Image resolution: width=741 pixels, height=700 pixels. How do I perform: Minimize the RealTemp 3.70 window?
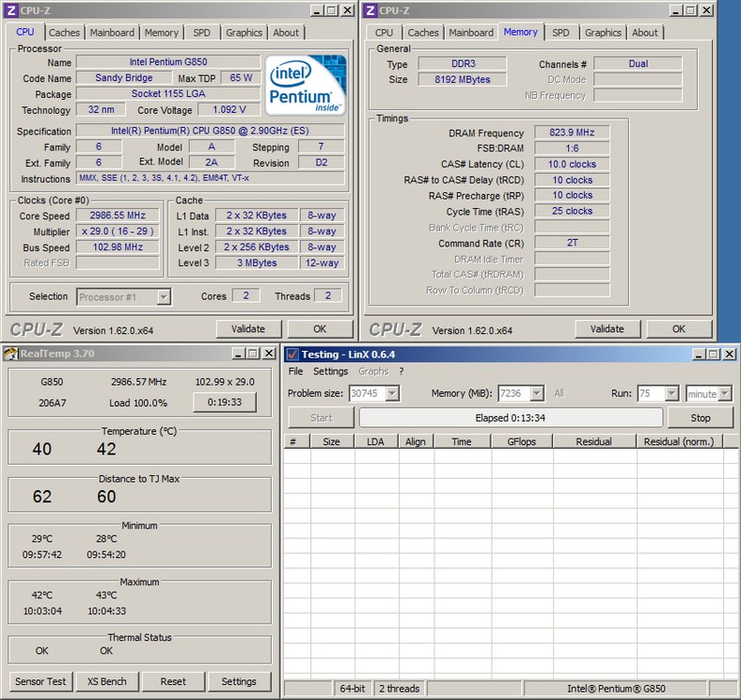(238, 354)
